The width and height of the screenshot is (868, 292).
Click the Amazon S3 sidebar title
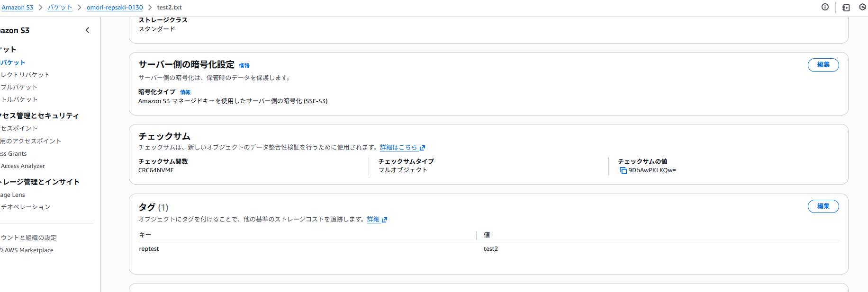pyautogui.click(x=15, y=30)
